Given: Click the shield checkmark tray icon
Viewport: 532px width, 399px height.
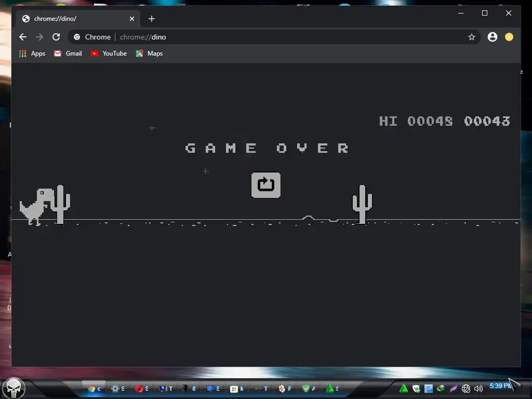Looking at the screenshot, I should pyautogui.click(x=416, y=389).
